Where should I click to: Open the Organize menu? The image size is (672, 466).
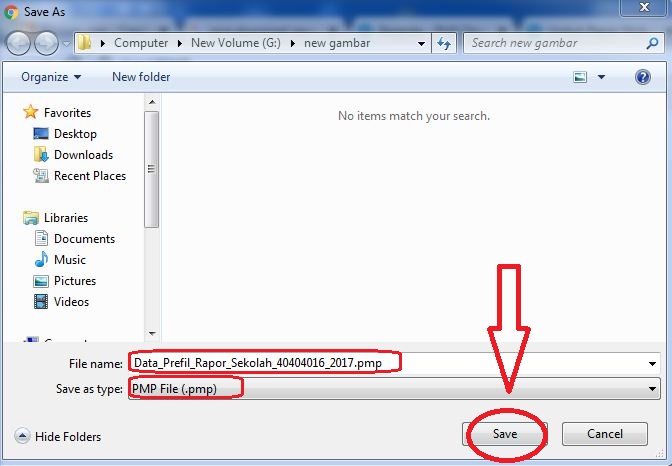(x=51, y=77)
